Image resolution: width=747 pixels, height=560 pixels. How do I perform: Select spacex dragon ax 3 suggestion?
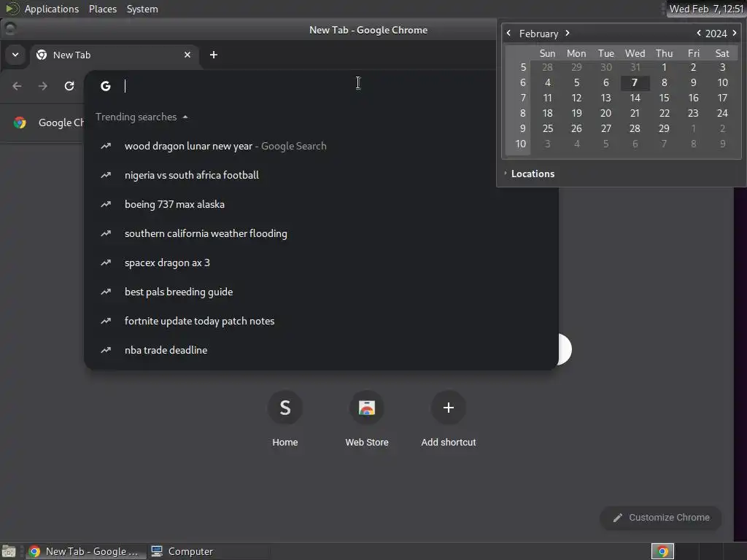pos(321,262)
